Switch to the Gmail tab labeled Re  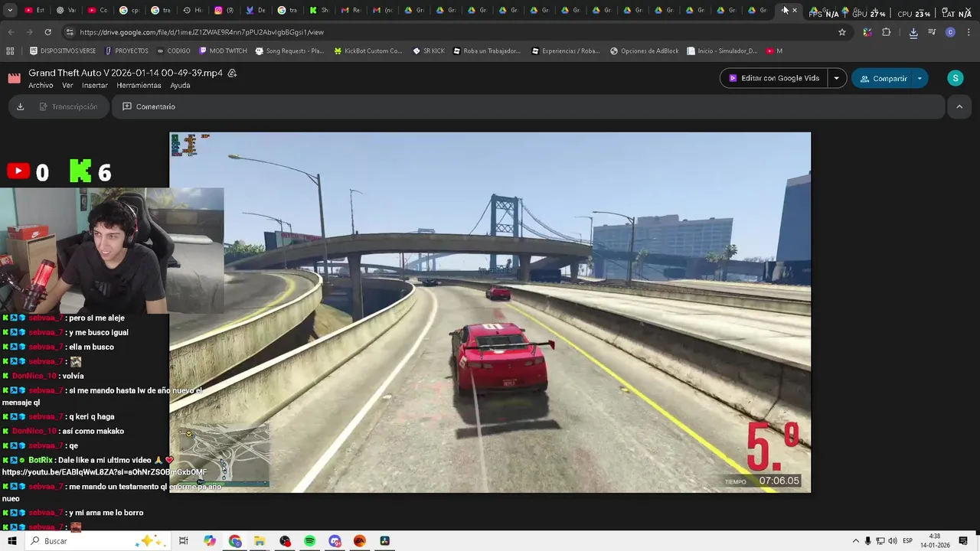(350, 10)
